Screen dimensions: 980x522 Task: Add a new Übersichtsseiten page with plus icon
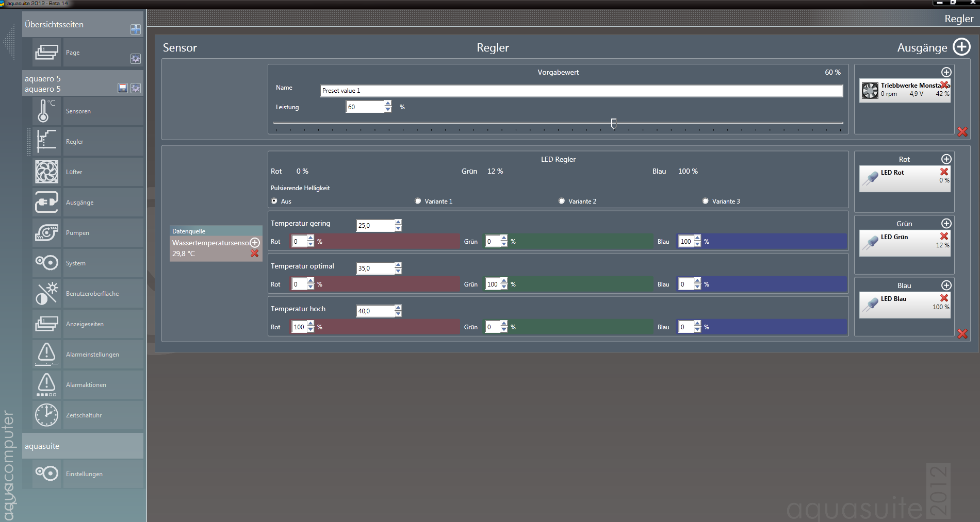(136, 29)
